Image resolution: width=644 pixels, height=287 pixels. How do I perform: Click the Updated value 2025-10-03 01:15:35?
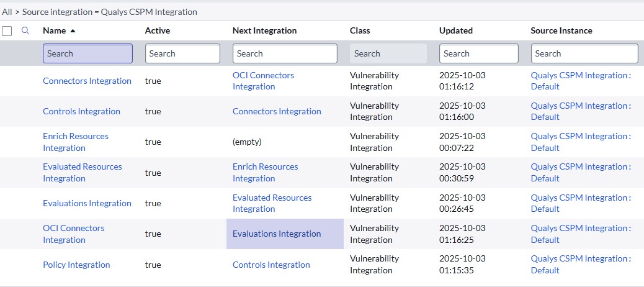[x=462, y=265]
